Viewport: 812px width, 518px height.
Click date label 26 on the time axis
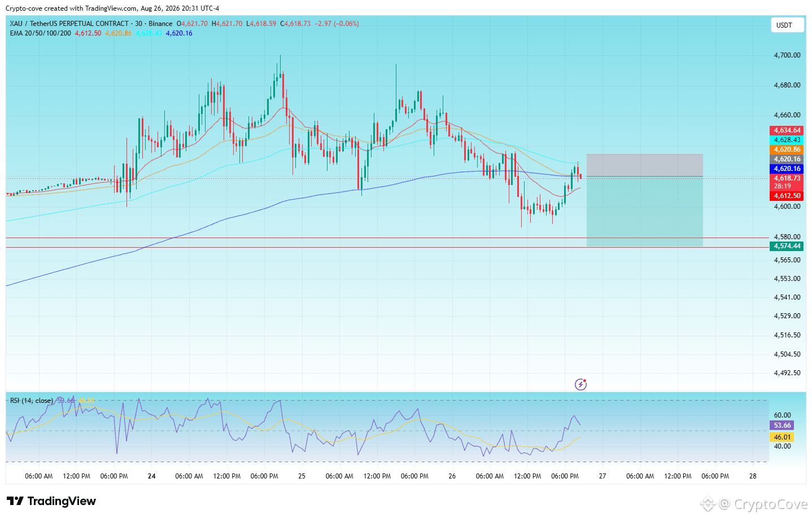coord(452,476)
